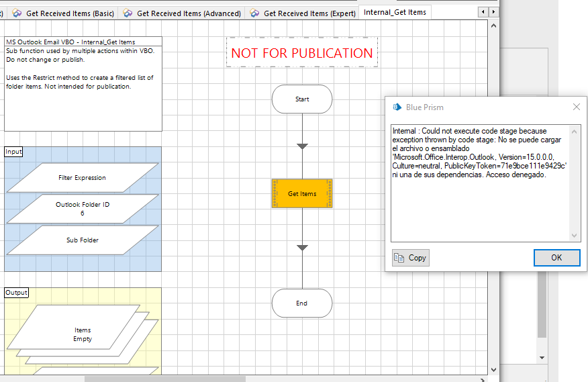
Task: Select the End stage on canvas
Action: (x=302, y=303)
